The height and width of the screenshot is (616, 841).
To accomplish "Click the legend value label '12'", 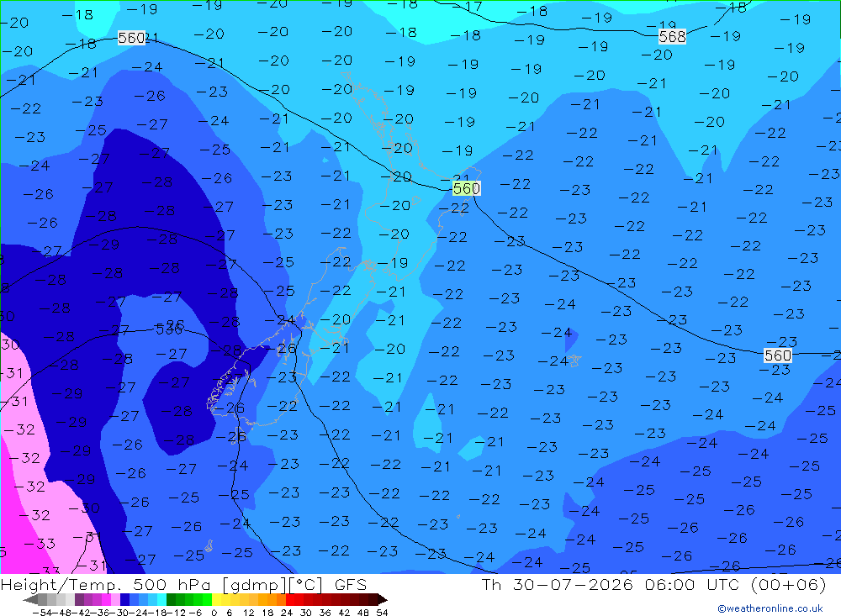I will click(248, 613).
